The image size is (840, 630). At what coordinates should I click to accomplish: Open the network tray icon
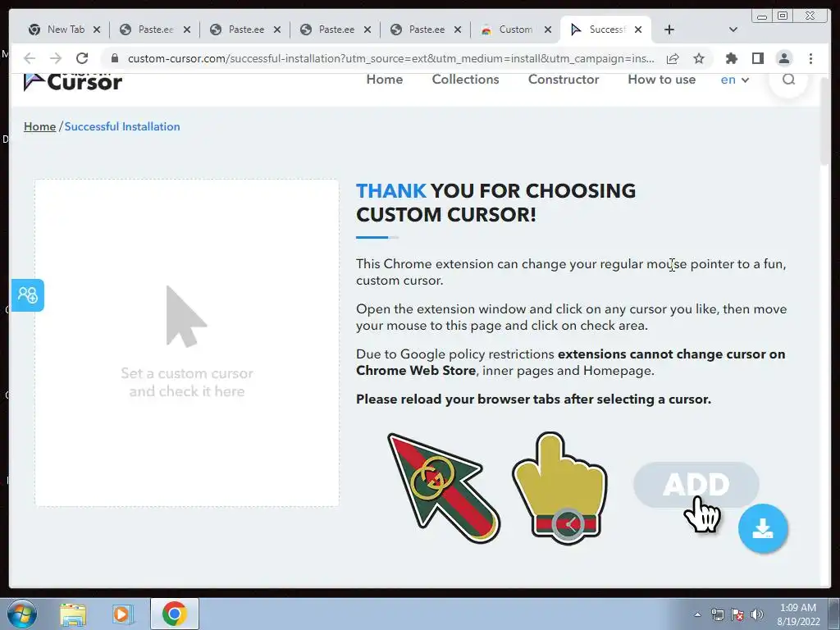(717, 614)
